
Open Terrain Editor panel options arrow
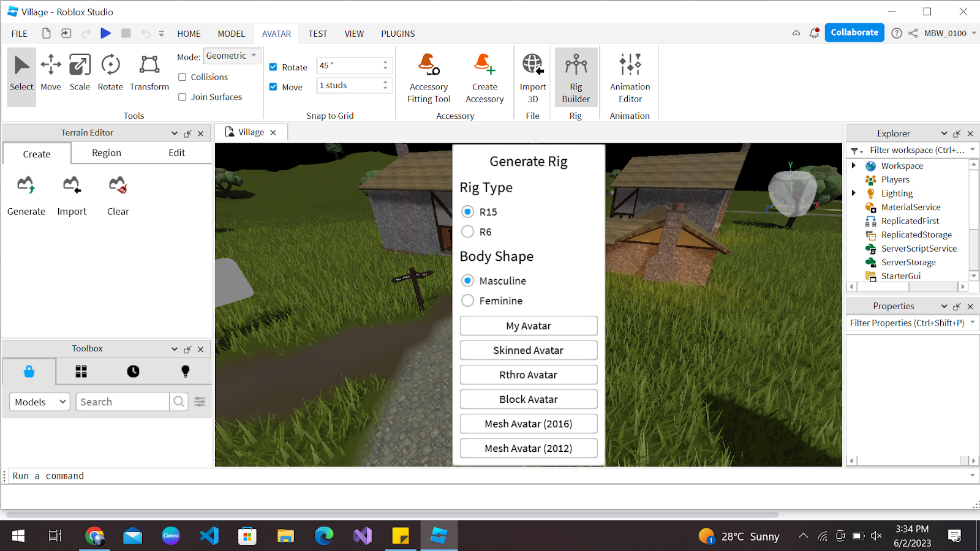point(175,133)
